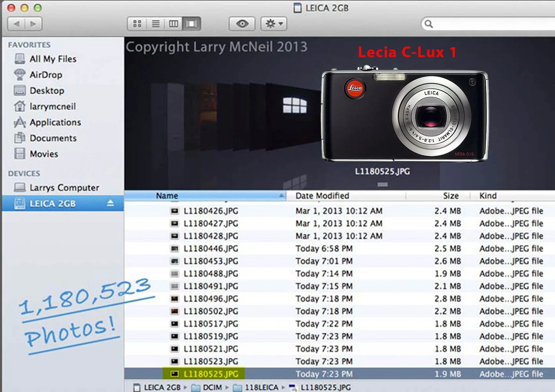Viewport: 555px width, 392px height.
Task: Click the 2.2 MB size cell
Action: (448, 311)
